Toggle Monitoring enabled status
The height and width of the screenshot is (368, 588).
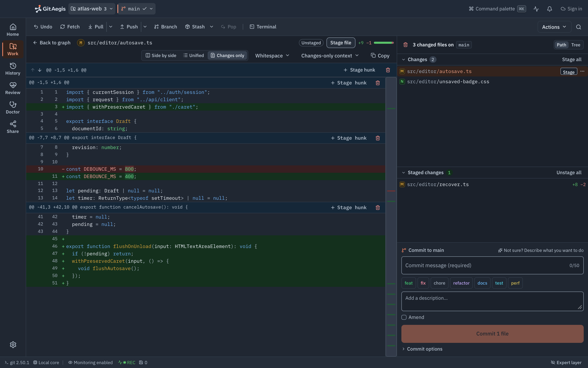[x=90, y=362]
